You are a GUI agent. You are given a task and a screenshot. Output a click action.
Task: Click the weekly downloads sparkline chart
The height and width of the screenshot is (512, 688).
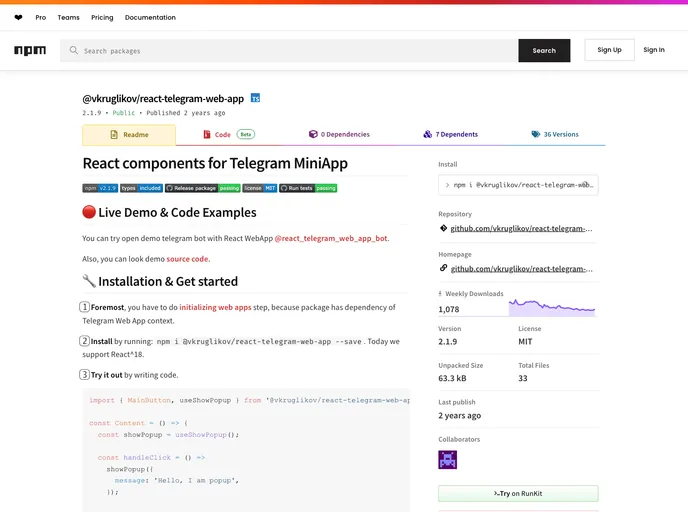(552, 307)
